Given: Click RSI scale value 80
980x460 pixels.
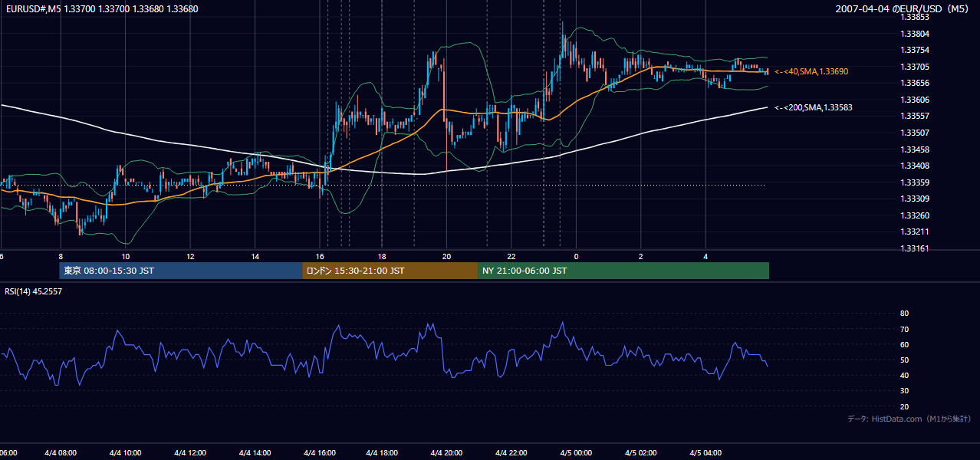Looking at the screenshot, I should (x=904, y=314).
